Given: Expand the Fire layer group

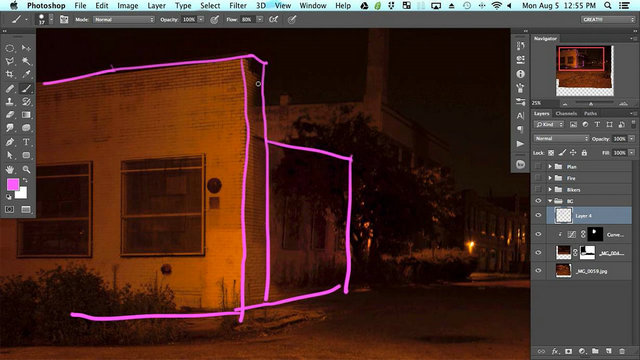Looking at the screenshot, I should coord(550,178).
